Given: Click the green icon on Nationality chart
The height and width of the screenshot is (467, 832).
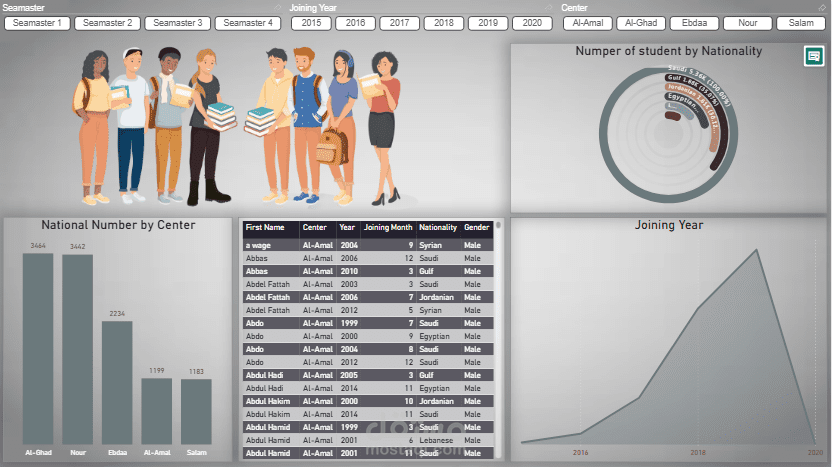Looking at the screenshot, I should tap(814, 56).
